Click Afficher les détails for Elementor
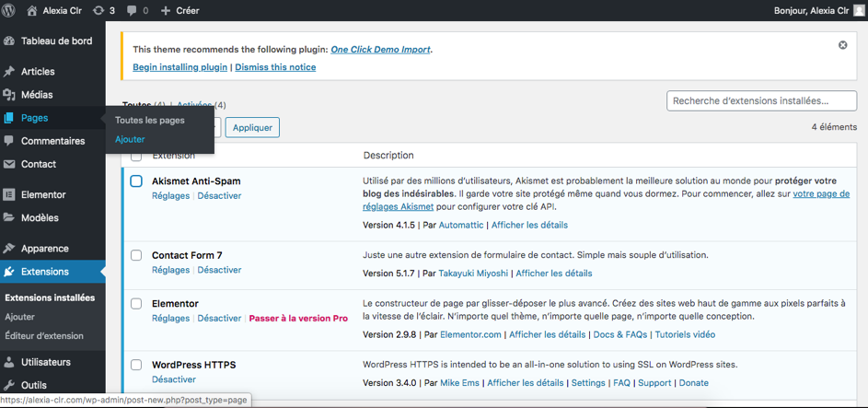Image resolution: width=868 pixels, height=408 pixels. 547,335
